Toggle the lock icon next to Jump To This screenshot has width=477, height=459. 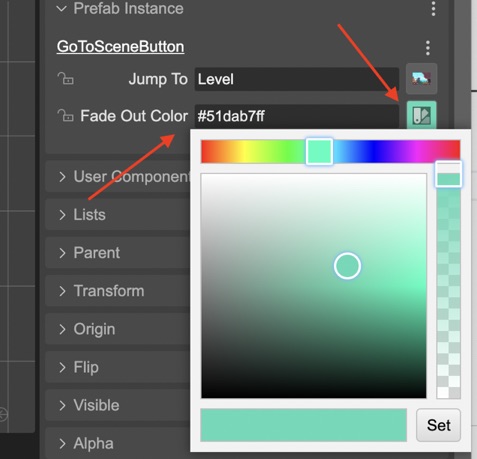coord(65,79)
